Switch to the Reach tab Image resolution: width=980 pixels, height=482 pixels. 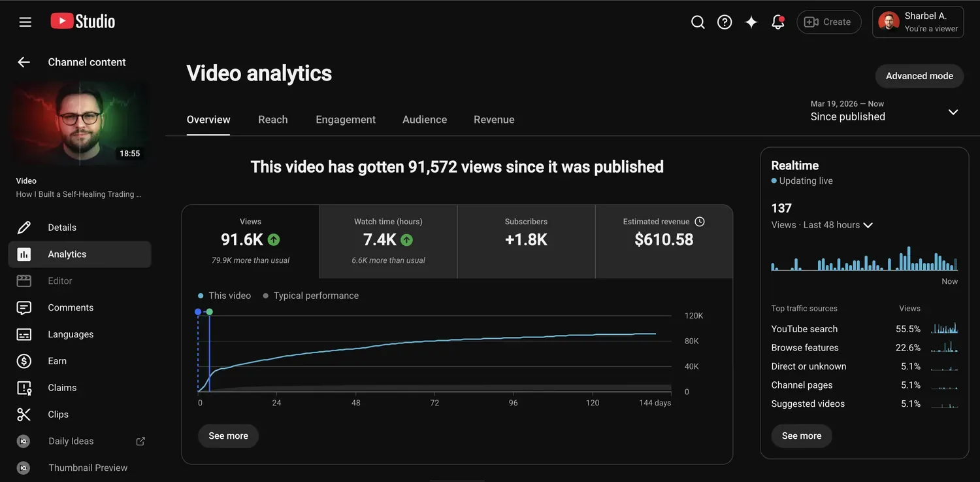pyautogui.click(x=273, y=120)
